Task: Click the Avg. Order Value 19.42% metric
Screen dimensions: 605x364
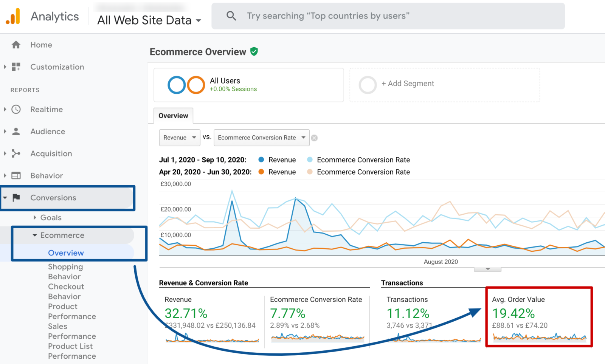Action: click(x=513, y=313)
